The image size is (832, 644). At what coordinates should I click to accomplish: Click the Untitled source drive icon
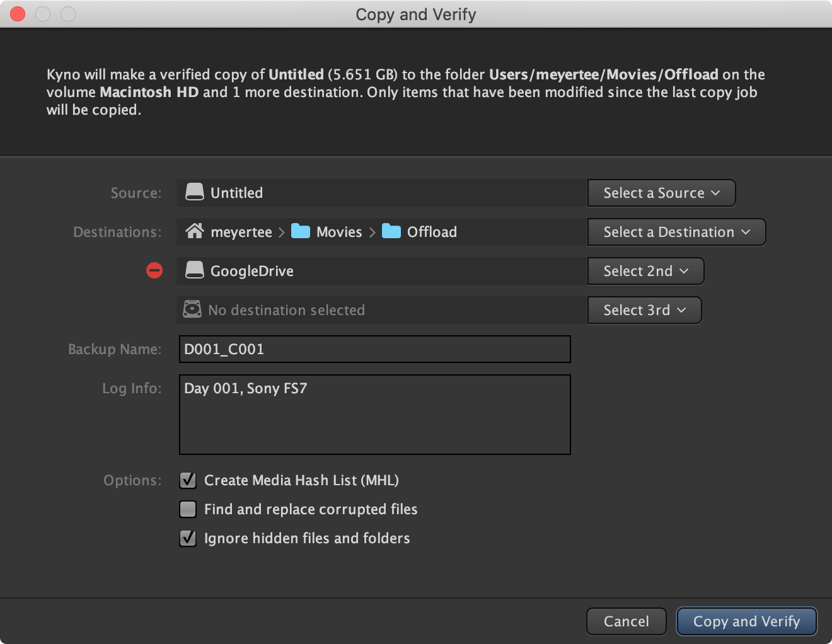pos(195,192)
